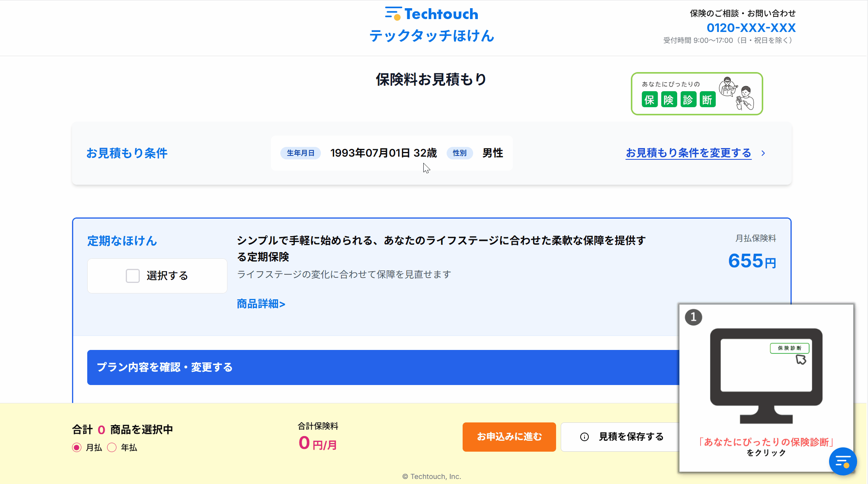Open the 商品詳細> link

tap(261, 304)
